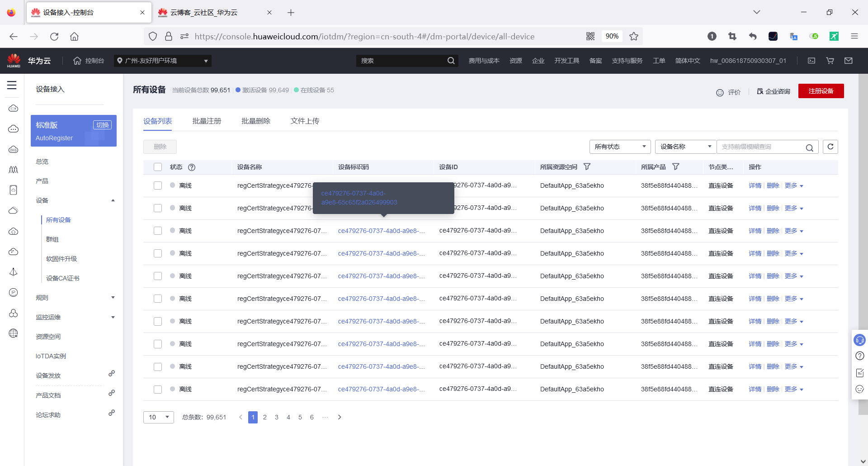Open 设备CA证书 in the sidebar
The width and height of the screenshot is (868, 466).
point(62,278)
